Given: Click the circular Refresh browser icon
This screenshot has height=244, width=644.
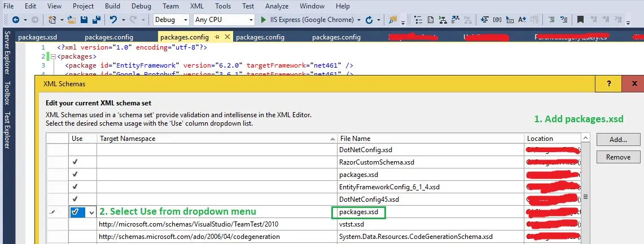Looking at the screenshot, I should (369, 20).
